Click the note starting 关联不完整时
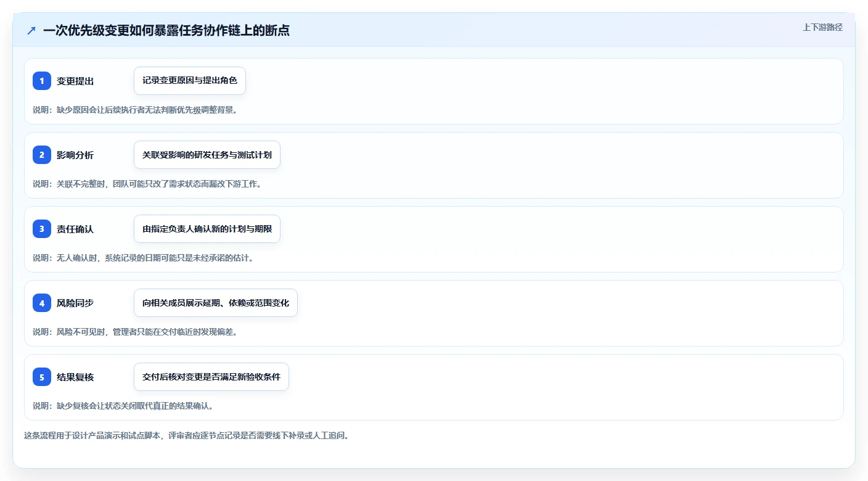This screenshot has width=868, height=481. pyautogui.click(x=147, y=184)
